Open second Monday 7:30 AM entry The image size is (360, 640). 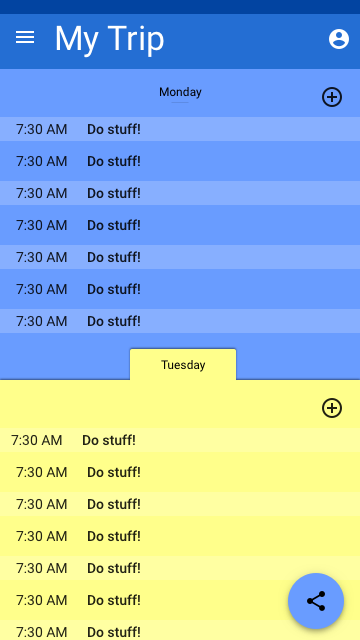180,161
